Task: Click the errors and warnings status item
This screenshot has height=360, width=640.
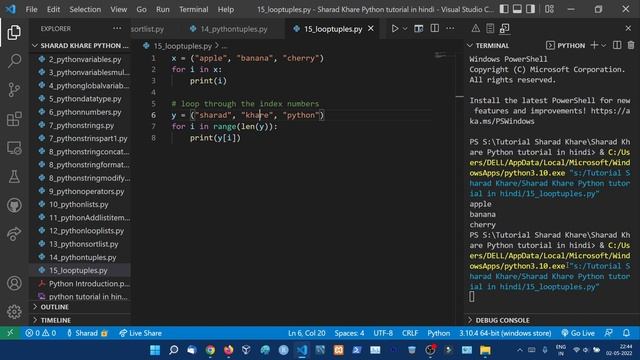Action: [x=40, y=333]
